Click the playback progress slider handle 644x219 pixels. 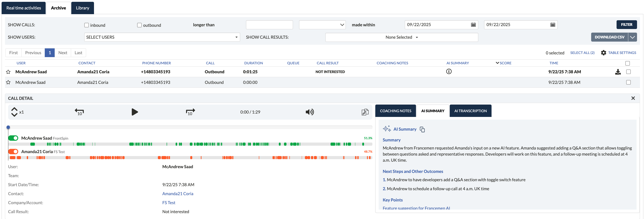8,127
